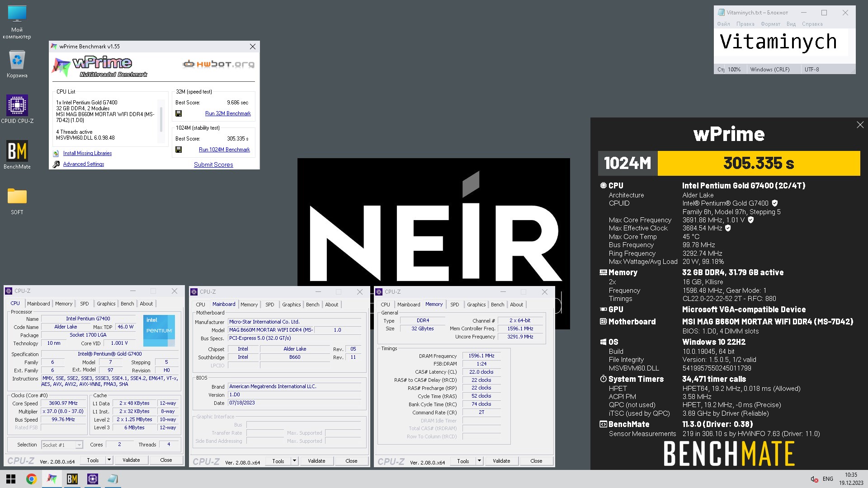Switch to About tab in CPU-Z Memory window
The image size is (868, 488).
click(517, 305)
